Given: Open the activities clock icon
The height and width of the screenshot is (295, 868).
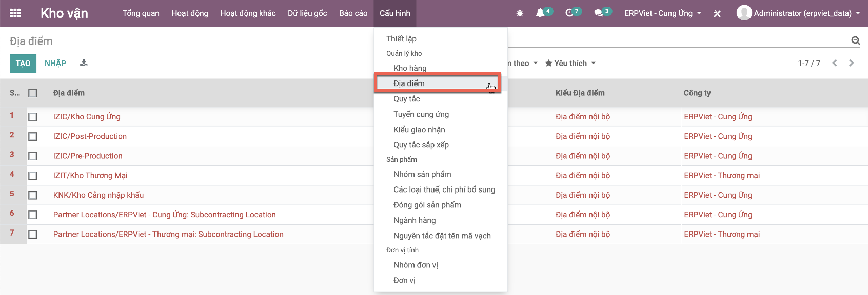Looking at the screenshot, I should pyautogui.click(x=569, y=13).
